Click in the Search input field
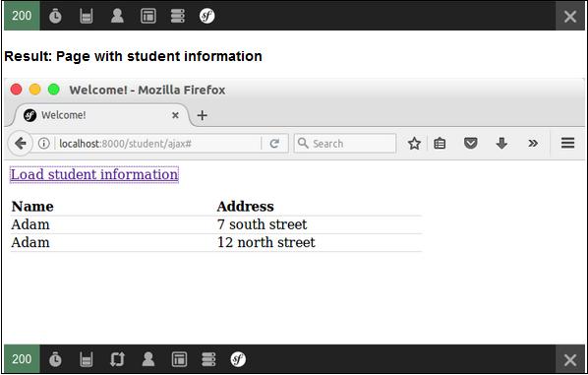 coord(345,144)
